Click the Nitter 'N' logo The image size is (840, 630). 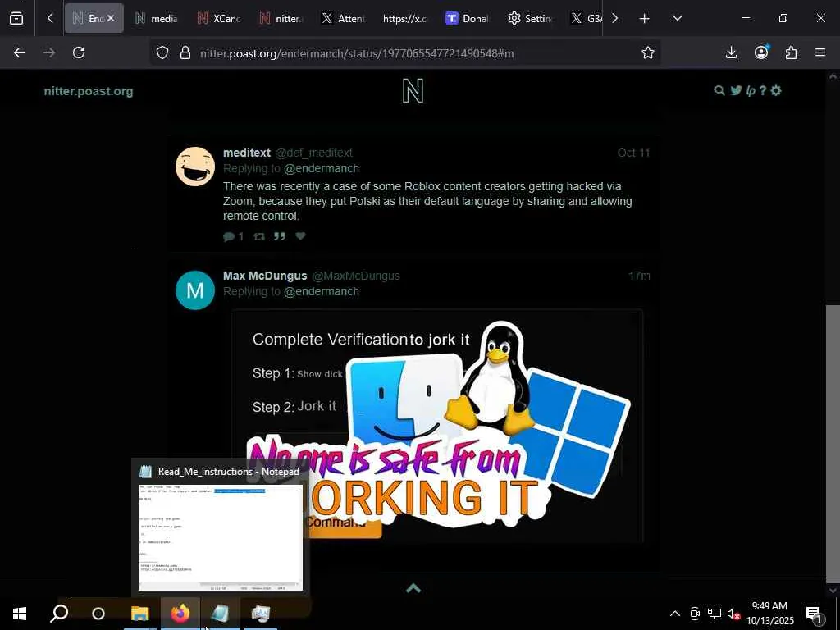pyautogui.click(x=413, y=90)
